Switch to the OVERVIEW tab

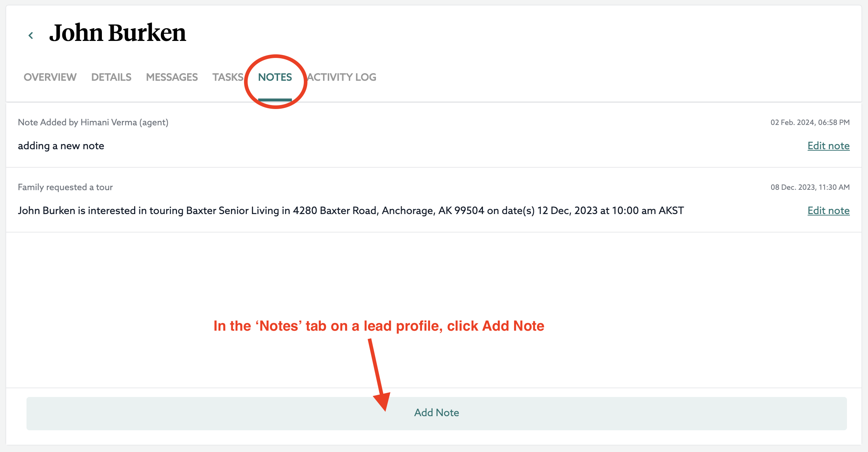pos(50,77)
